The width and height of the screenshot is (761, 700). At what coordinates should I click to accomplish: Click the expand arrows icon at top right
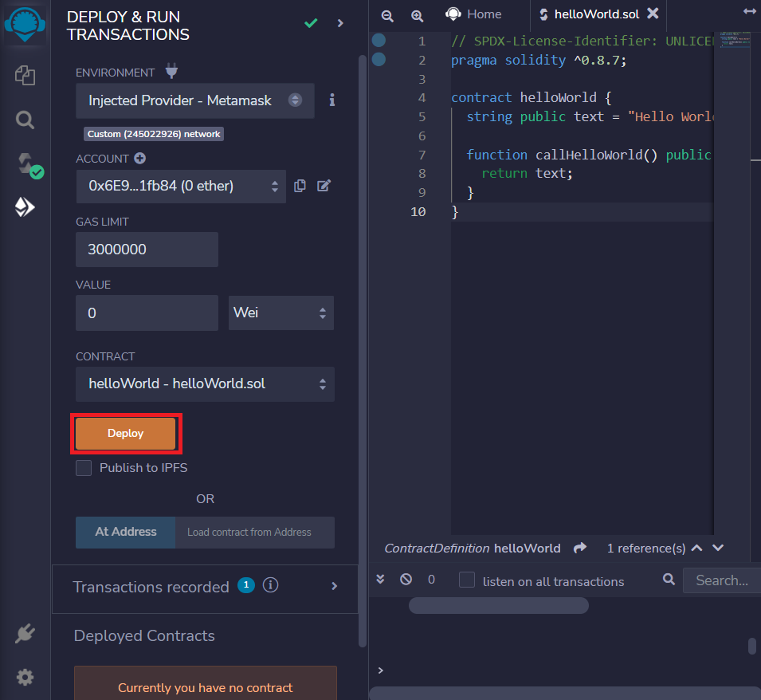click(750, 12)
